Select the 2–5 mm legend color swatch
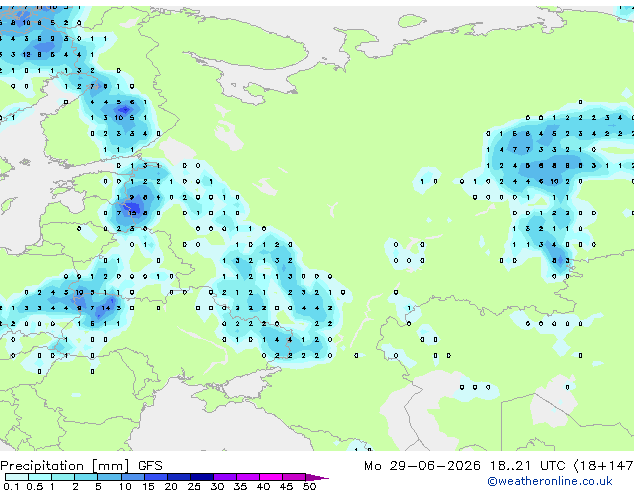This screenshot has height=490, width=634. coord(86,477)
